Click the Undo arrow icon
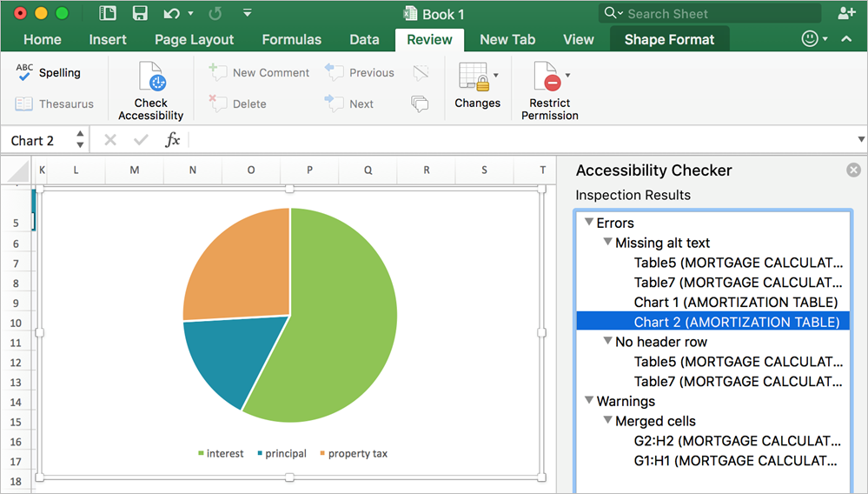Viewport: 868px width, 494px height. pos(171,13)
